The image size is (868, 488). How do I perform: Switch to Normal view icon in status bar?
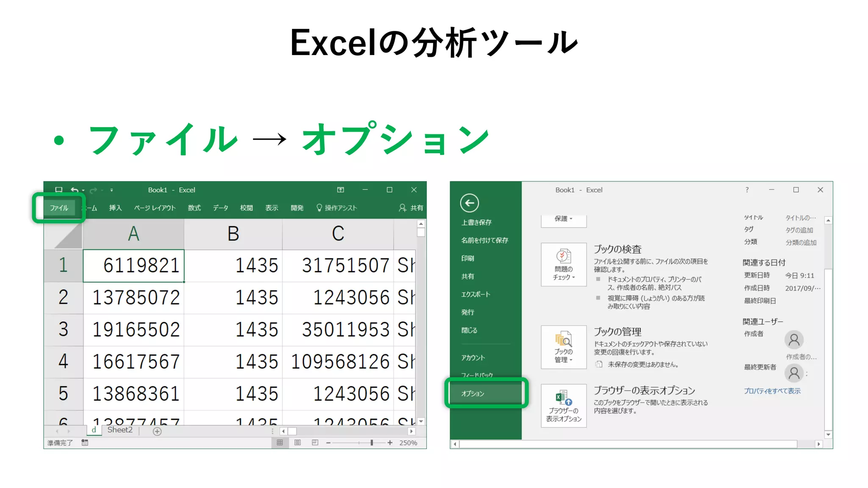coord(280,443)
